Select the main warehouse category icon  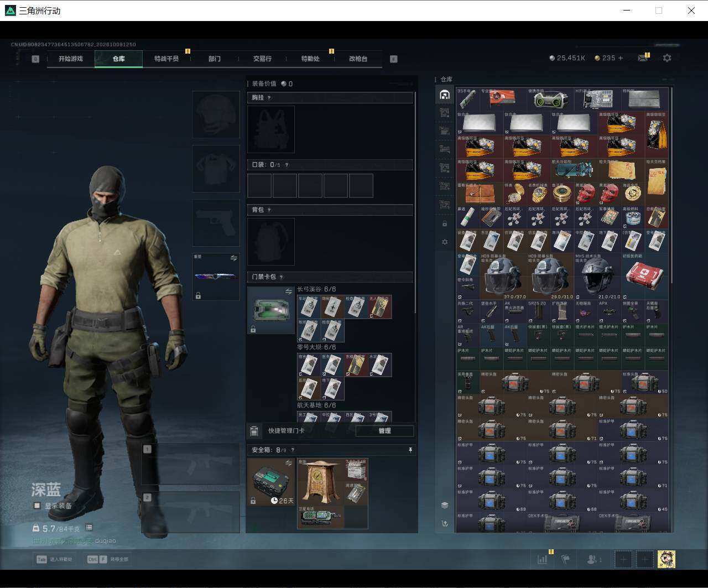(x=444, y=95)
